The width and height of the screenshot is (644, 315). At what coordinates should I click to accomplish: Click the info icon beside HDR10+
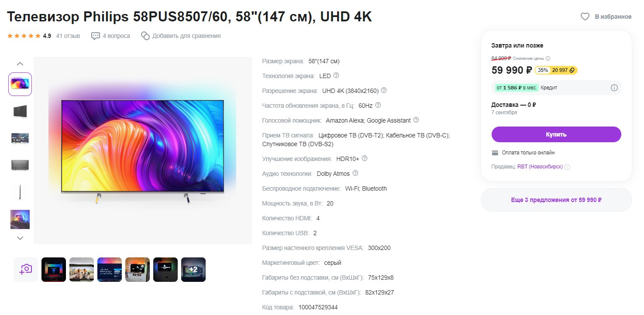point(365,158)
